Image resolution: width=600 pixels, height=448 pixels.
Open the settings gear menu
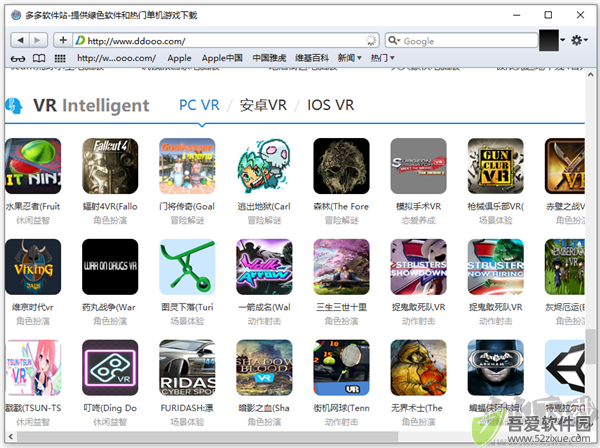[x=579, y=40]
